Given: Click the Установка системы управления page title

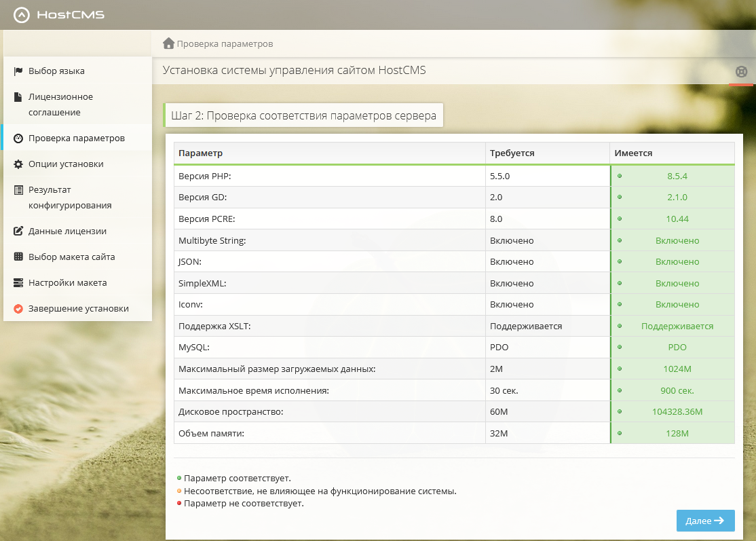Looking at the screenshot, I should pyautogui.click(x=294, y=71).
